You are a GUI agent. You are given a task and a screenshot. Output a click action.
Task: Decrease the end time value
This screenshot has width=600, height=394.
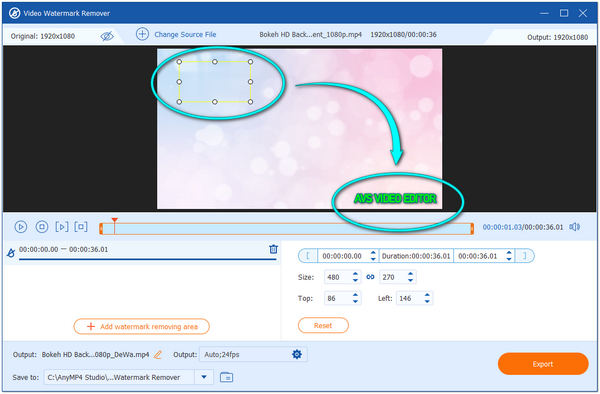click(509, 259)
